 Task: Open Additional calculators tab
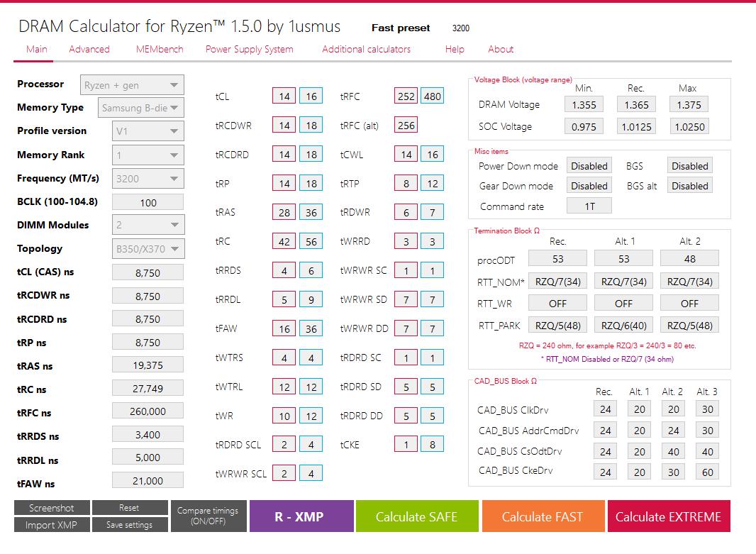point(367,49)
